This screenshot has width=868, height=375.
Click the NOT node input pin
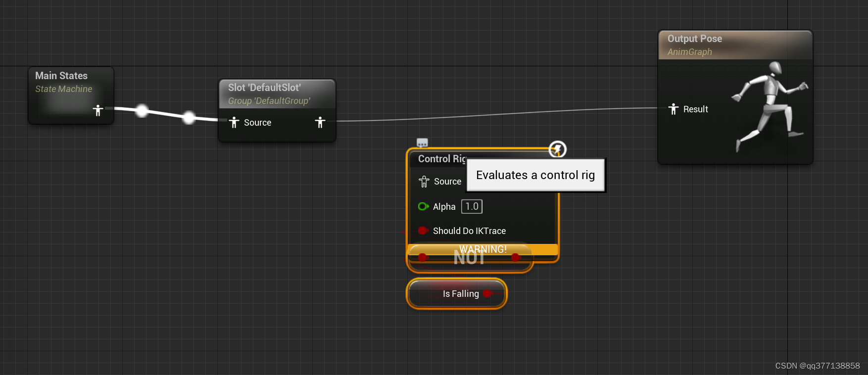click(x=423, y=257)
